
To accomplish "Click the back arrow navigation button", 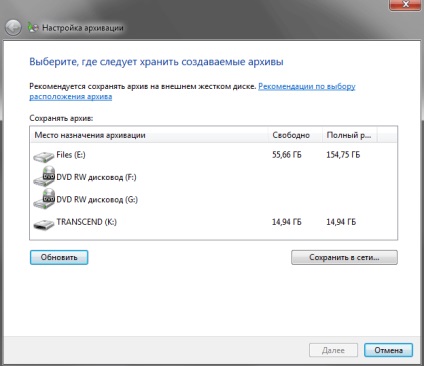I will (x=13, y=28).
